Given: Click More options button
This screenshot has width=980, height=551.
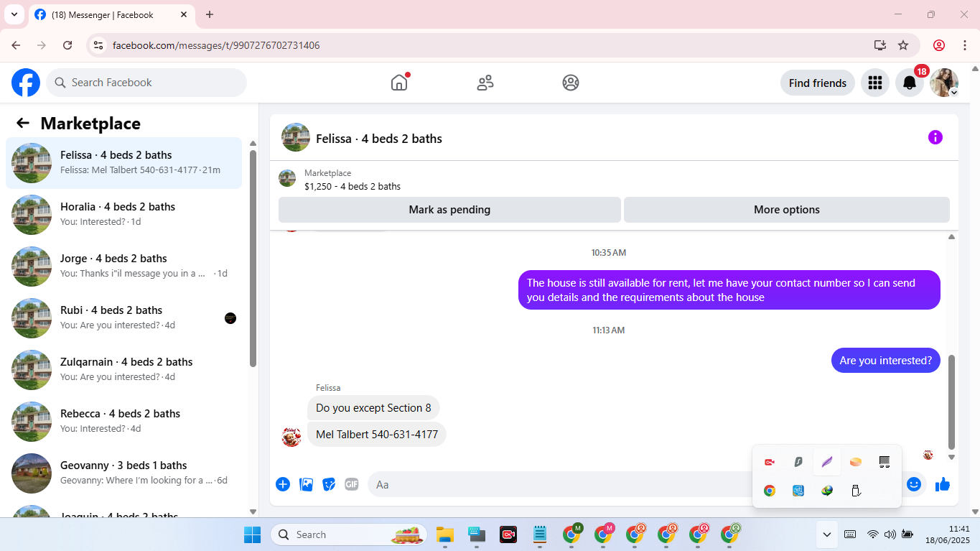Looking at the screenshot, I should [x=787, y=210].
